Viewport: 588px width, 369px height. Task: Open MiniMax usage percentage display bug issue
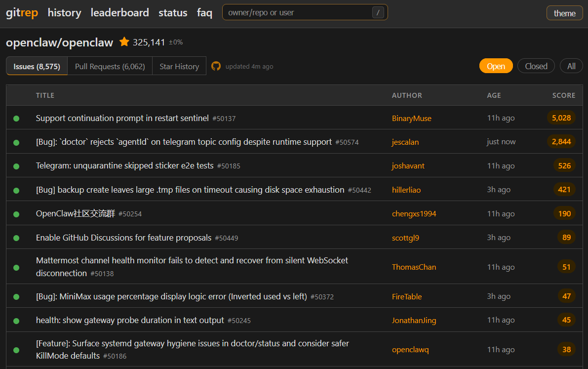[x=171, y=296]
